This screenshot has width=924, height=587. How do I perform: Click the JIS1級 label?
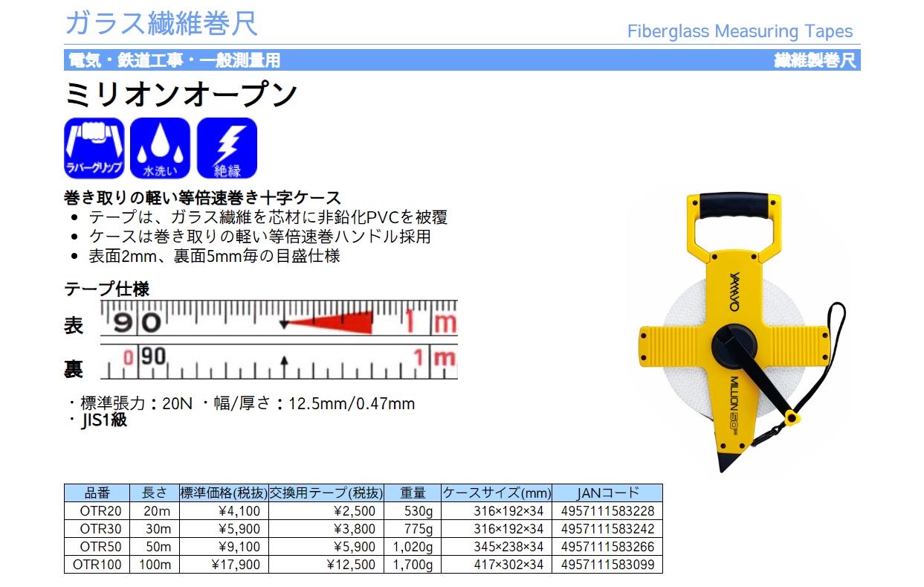coord(103,420)
